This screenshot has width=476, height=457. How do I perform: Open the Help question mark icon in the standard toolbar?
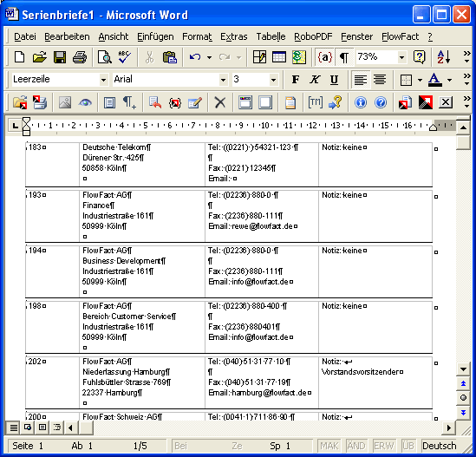(x=420, y=57)
